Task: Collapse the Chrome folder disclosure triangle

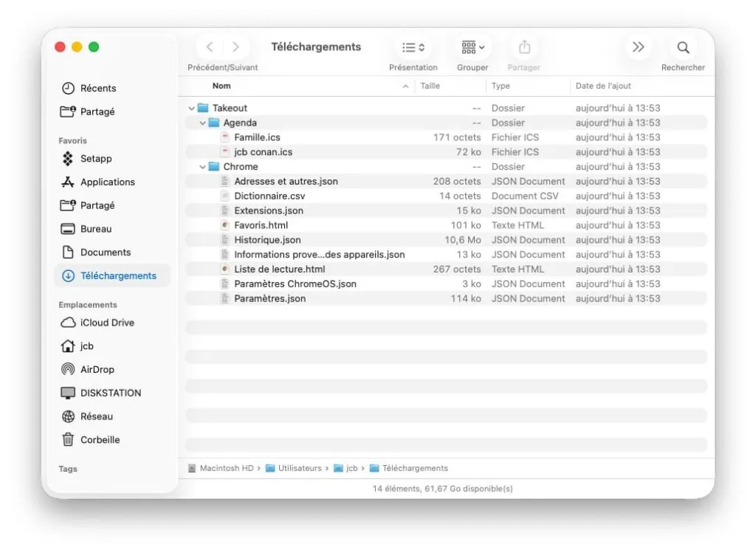Action: [x=203, y=167]
